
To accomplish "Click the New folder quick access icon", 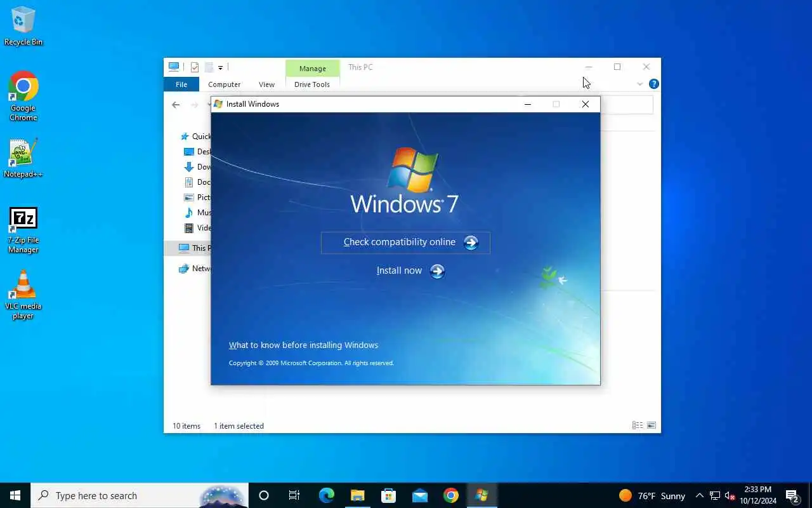I will (209, 67).
